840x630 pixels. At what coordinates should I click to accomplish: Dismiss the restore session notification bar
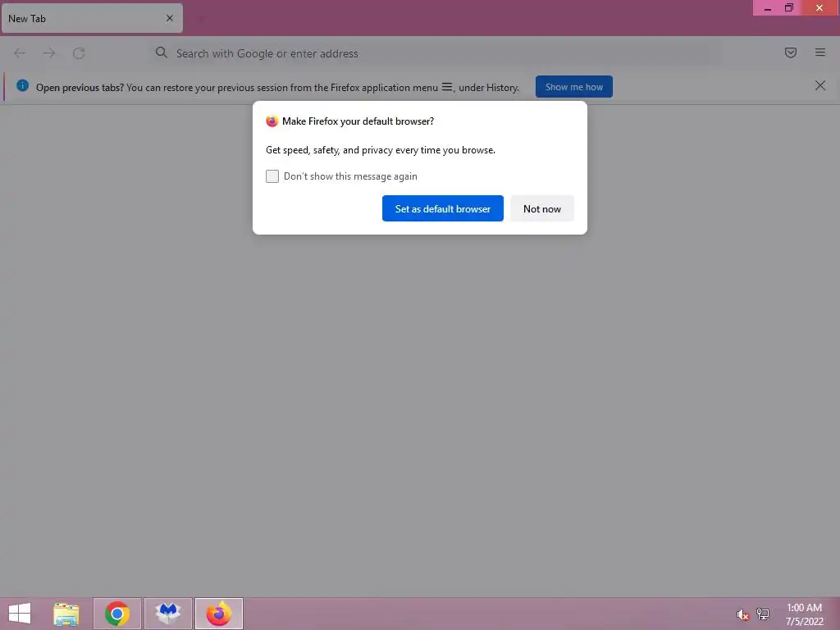pyautogui.click(x=820, y=85)
